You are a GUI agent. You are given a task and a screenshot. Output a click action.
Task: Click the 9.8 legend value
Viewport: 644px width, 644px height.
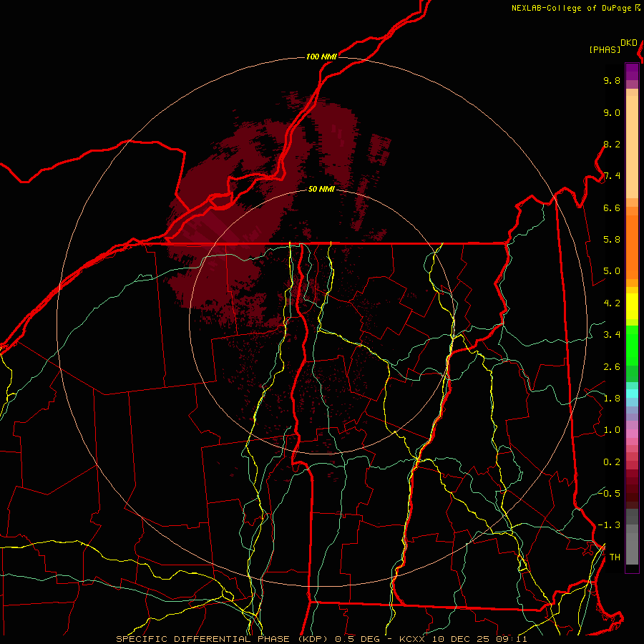click(x=612, y=80)
